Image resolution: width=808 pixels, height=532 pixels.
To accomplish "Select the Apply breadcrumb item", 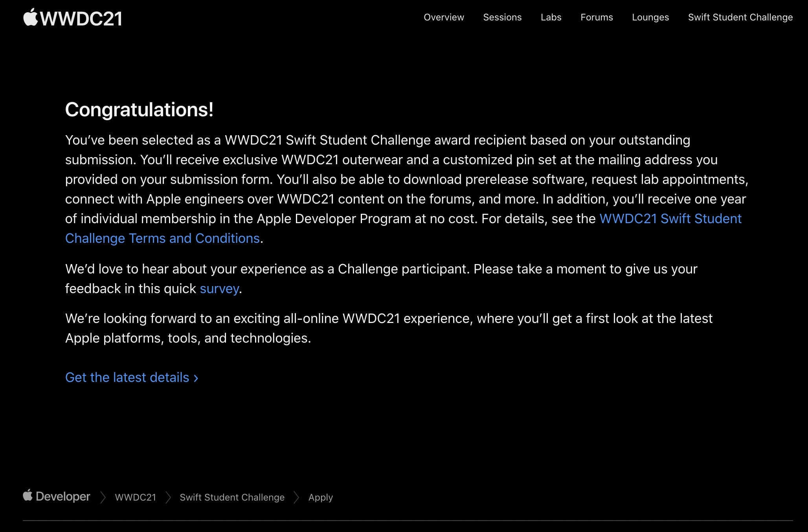I will point(321,498).
